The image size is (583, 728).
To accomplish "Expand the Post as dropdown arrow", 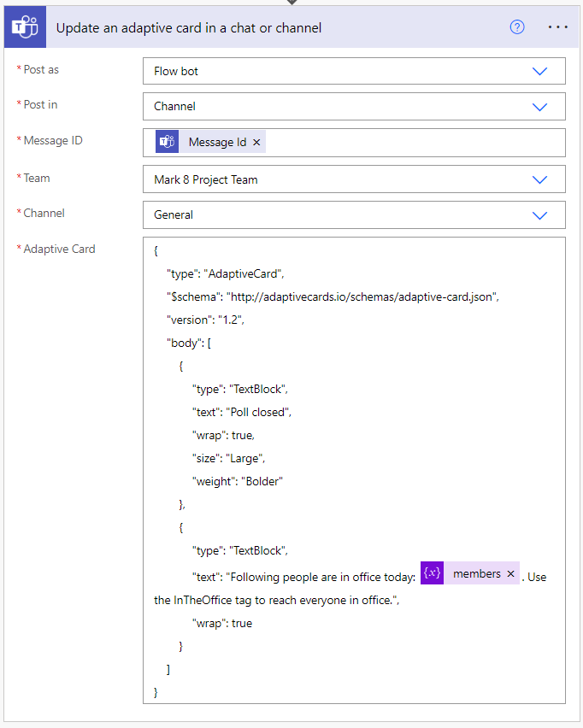I will coord(539,72).
